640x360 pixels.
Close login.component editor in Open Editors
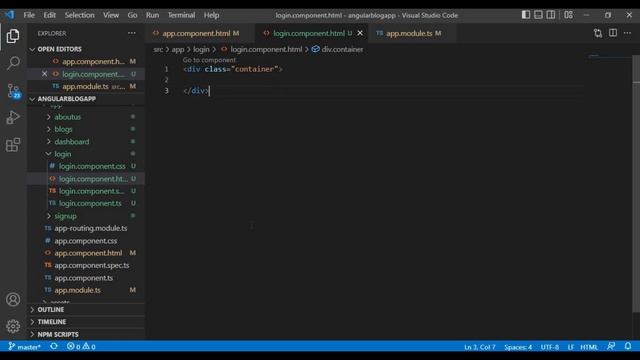tap(44, 74)
